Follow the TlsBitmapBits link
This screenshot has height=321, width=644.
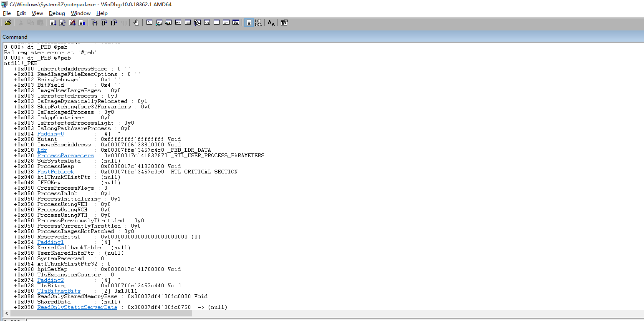click(59, 291)
